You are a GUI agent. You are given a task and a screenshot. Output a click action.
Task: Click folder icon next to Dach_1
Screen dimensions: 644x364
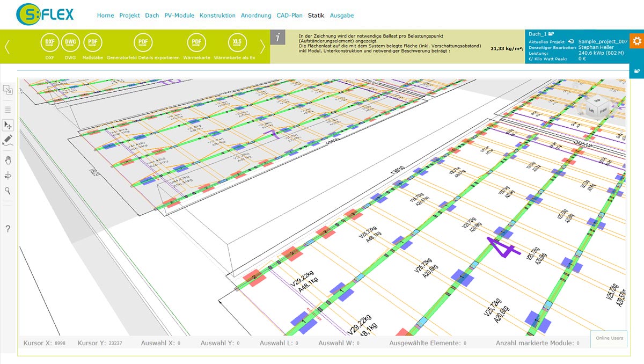551,34
